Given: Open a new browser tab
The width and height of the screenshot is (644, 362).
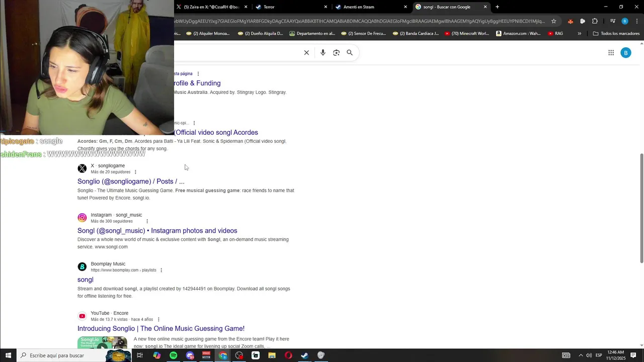Looking at the screenshot, I should click(x=497, y=7).
